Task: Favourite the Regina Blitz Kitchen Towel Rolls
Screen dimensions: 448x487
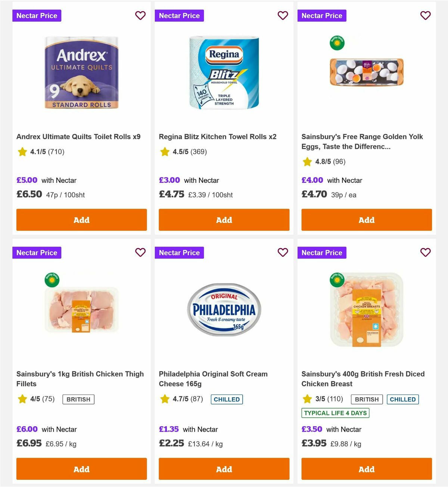Action: pos(283,16)
